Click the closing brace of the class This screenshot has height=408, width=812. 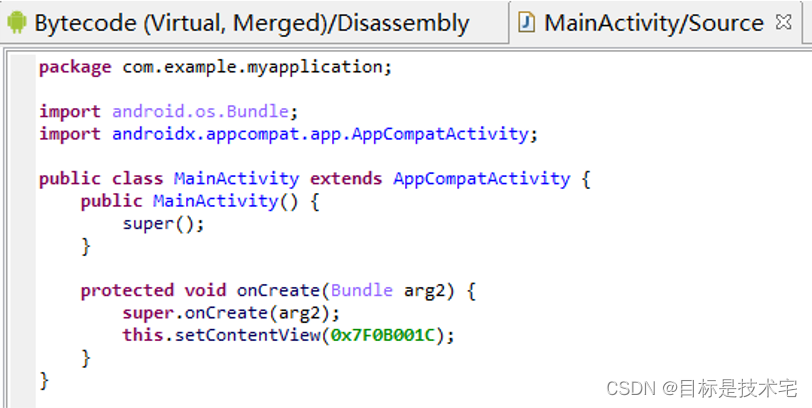(x=44, y=380)
